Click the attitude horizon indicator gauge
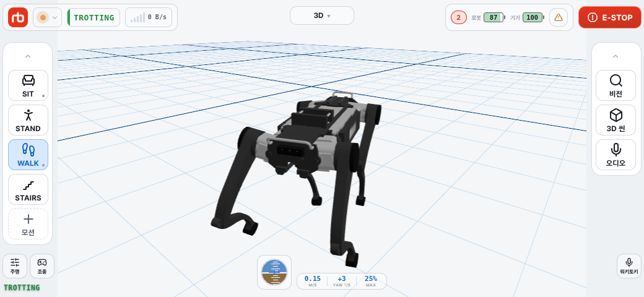The image size is (644, 297). click(274, 272)
